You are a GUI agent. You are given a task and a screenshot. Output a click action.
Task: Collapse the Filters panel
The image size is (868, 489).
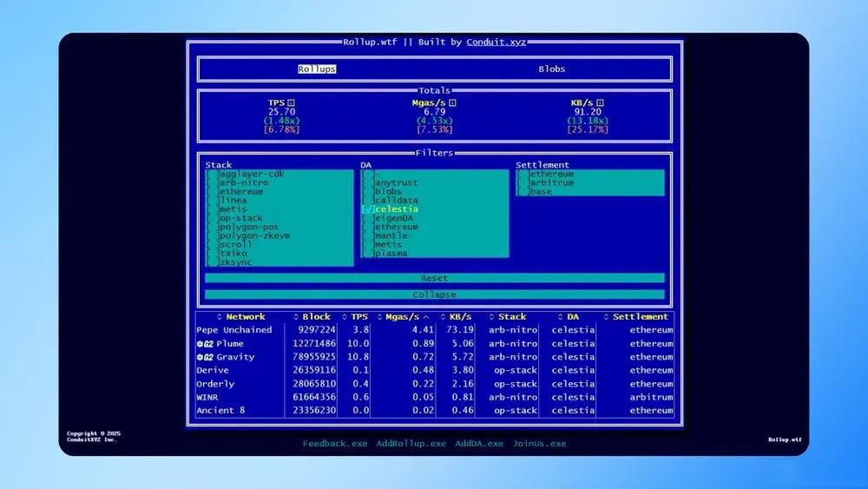click(x=435, y=294)
